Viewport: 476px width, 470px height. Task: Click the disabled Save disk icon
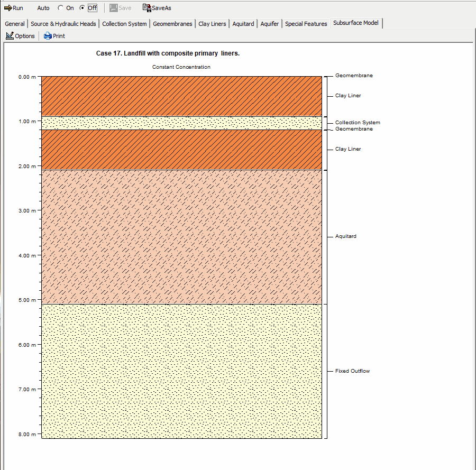(x=114, y=8)
